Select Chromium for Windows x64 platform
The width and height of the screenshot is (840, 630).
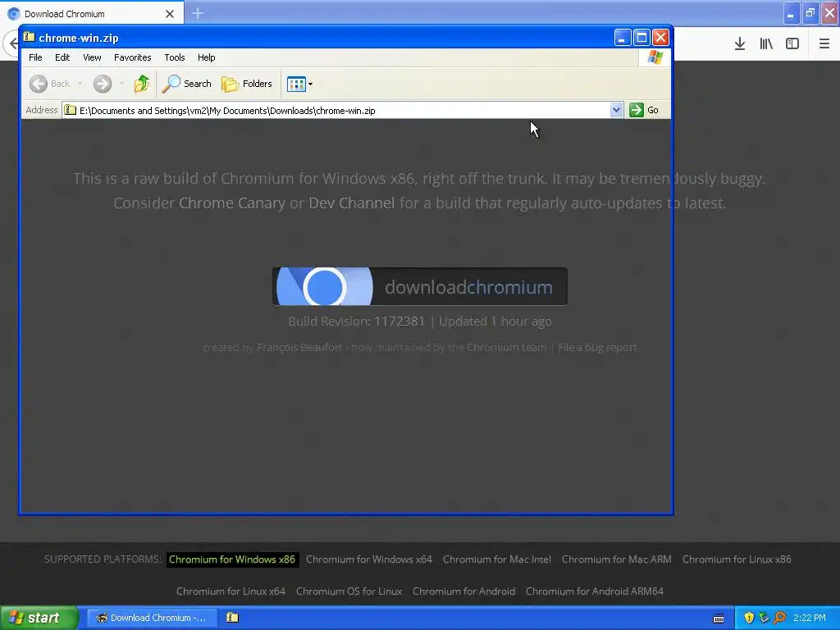point(368,559)
